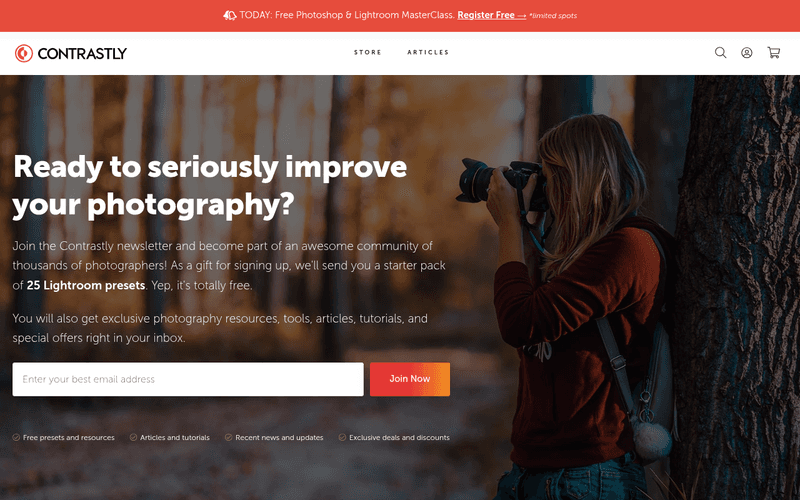Open the site search magnifier icon
This screenshot has height=500, width=800.
pos(720,53)
